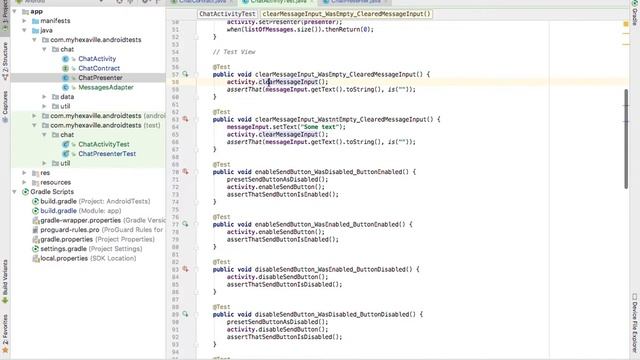Run the clearMessageInput_WasntEmpty test from its gutter icon
The height and width of the screenshot is (360, 640).
(x=185, y=119)
